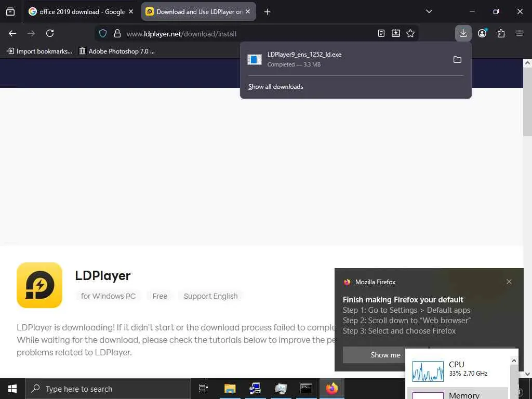The height and width of the screenshot is (399, 532).
Task: Open Adobe Photoshop 7.0 bookmark
Action: [117, 51]
